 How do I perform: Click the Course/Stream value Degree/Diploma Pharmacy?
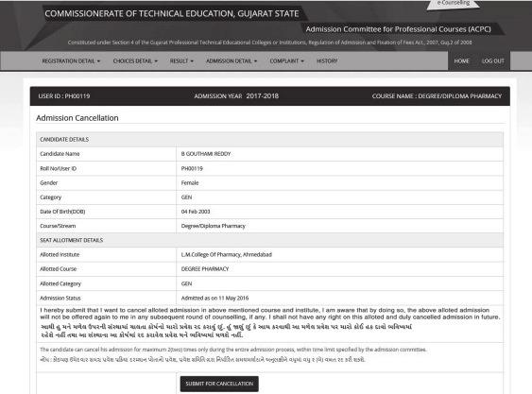pyautogui.click(x=213, y=226)
